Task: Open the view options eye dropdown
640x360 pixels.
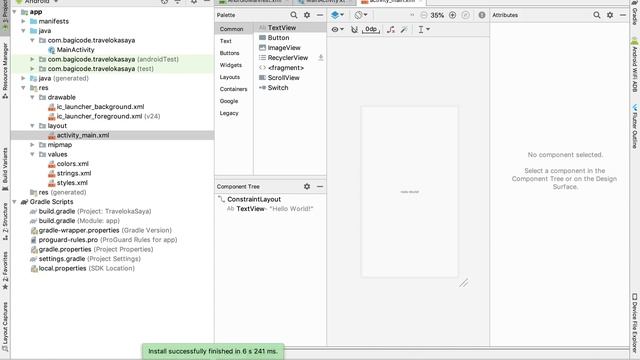Action: (338, 29)
